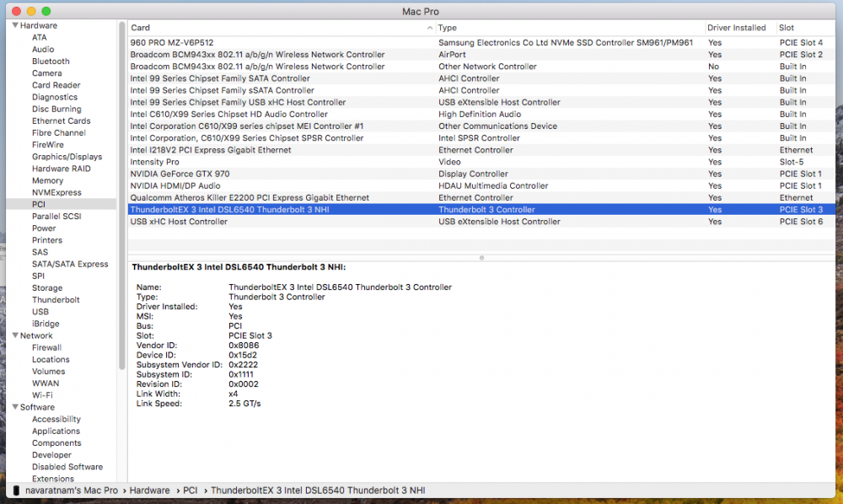Select Audio in the sidebar
The height and width of the screenshot is (504, 843).
[x=43, y=49]
